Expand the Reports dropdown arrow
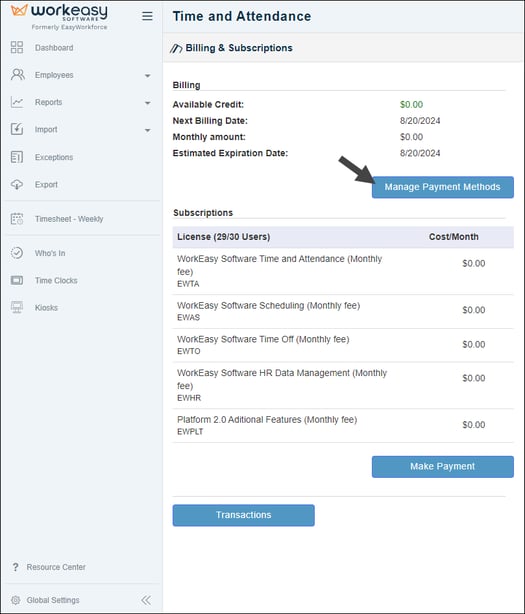The height and width of the screenshot is (614, 525). click(x=148, y=103)
